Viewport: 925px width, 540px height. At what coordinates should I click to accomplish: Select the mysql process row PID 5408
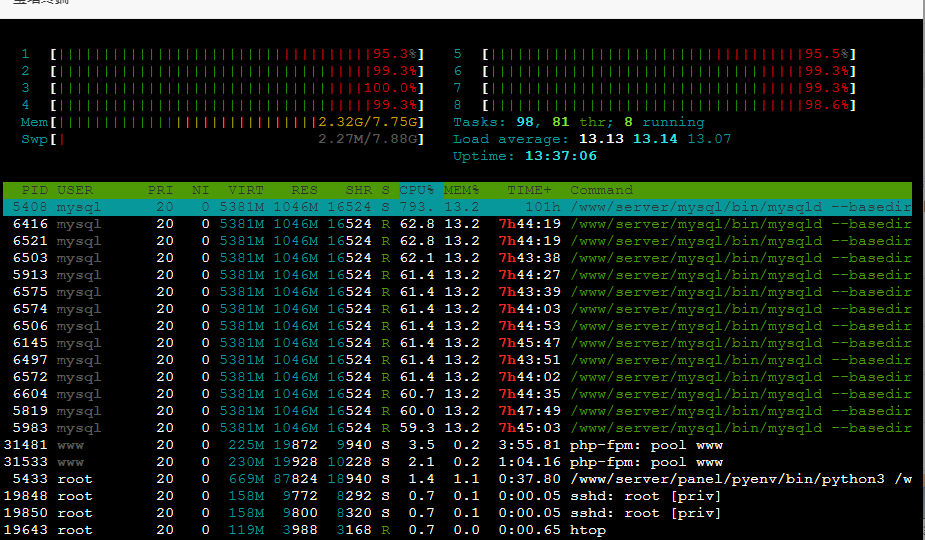[x=457, y=207]
